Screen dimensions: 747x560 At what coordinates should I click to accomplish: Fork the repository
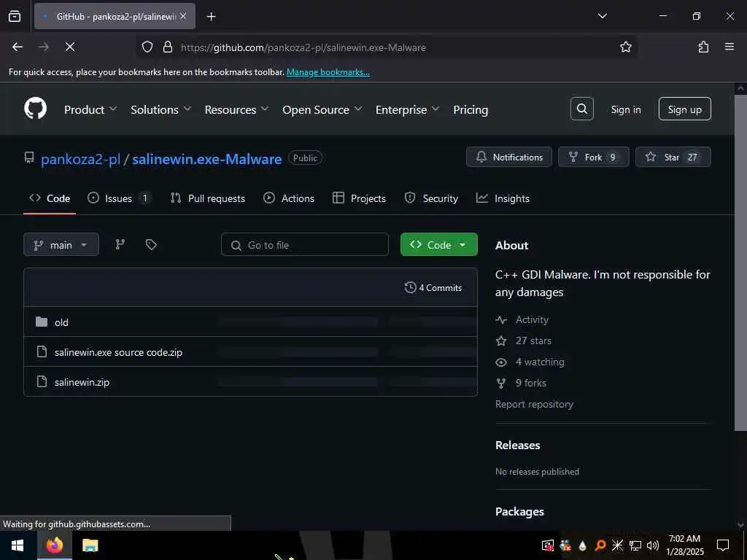click(x=593, y=157)
